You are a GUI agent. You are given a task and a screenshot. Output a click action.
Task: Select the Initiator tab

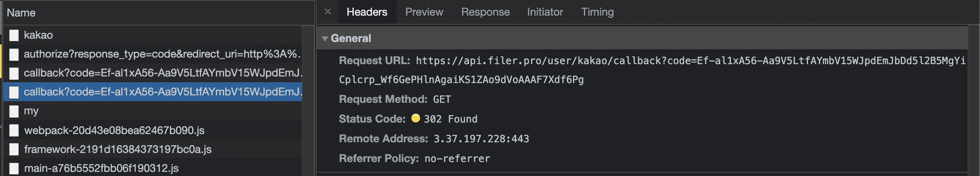coord(545,12)
